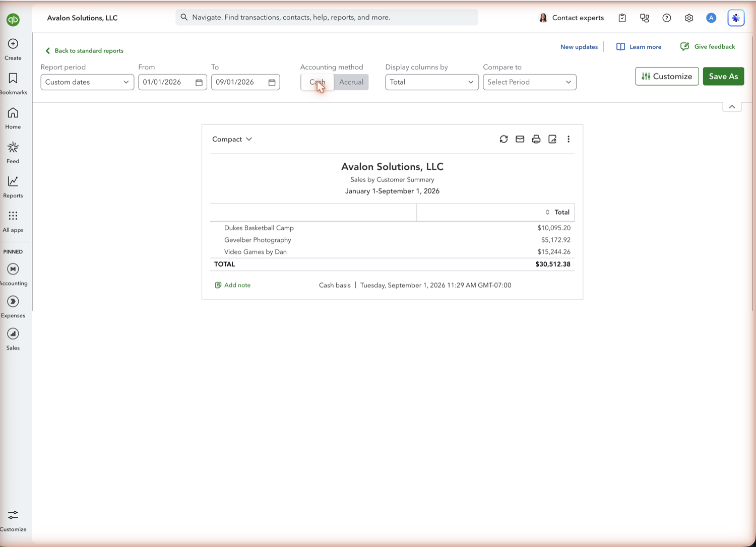The width and height of the screenshot is (756, 547).
Task: Click Learn more link
Action: [639, 47]
